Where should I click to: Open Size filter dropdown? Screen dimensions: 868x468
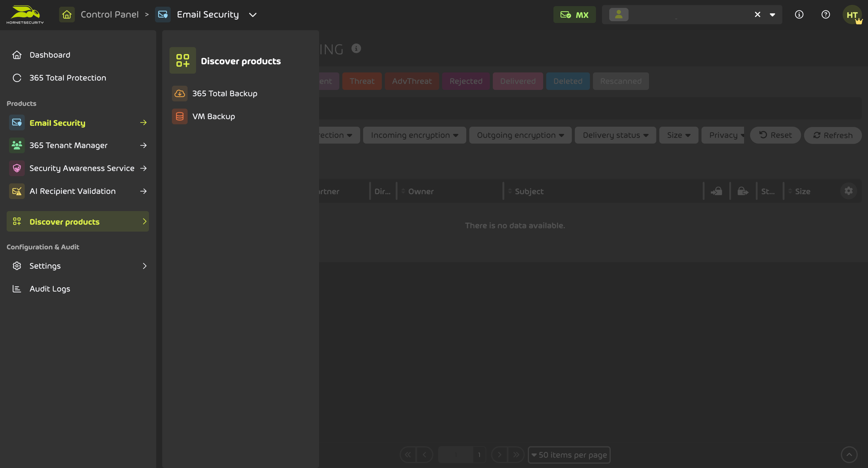point(679,135)
